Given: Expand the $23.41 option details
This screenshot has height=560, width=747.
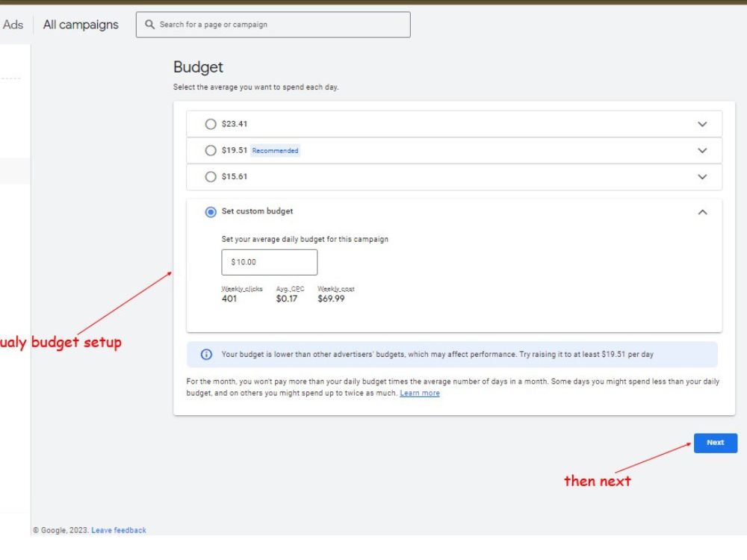Looking at the screenshot, I should point(702,124).
